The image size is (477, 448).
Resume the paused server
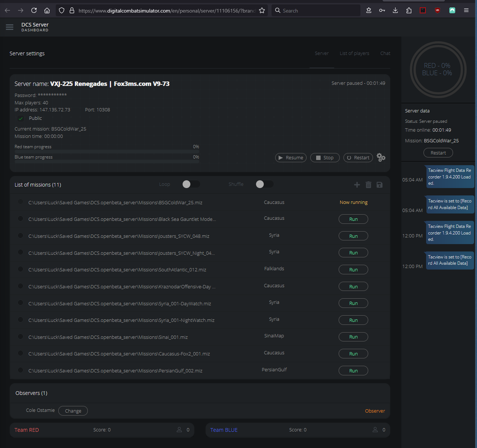(x=291, y=157)
